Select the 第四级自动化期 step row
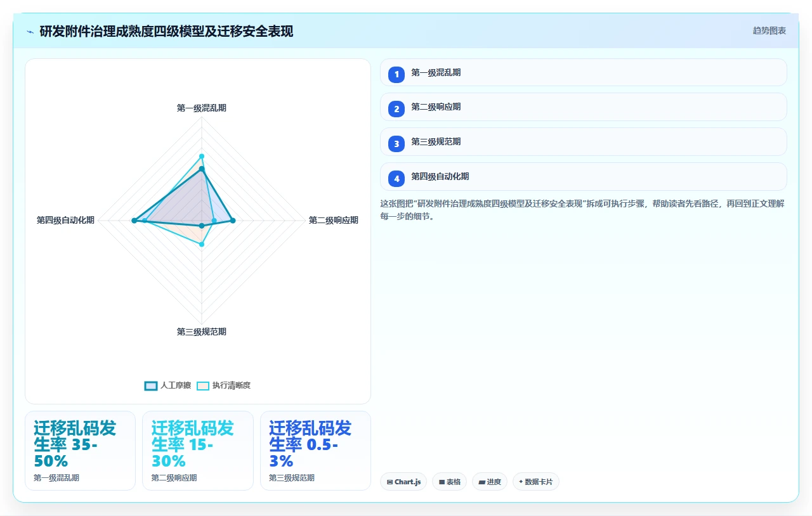 (x=583, y=176)
